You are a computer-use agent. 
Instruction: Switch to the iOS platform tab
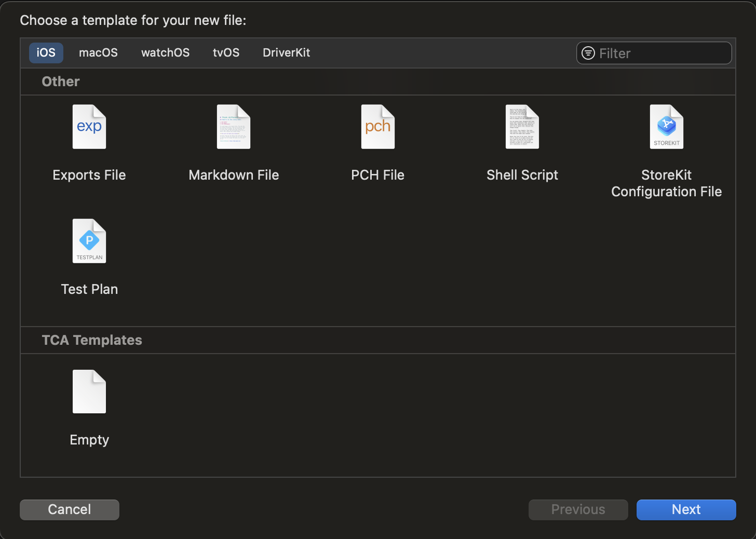[46, 52]
